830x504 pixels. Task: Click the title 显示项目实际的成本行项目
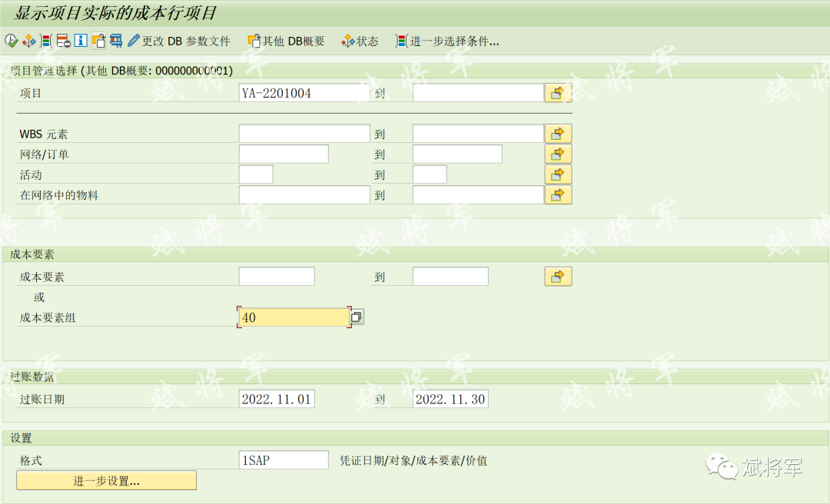coord(115,13)
